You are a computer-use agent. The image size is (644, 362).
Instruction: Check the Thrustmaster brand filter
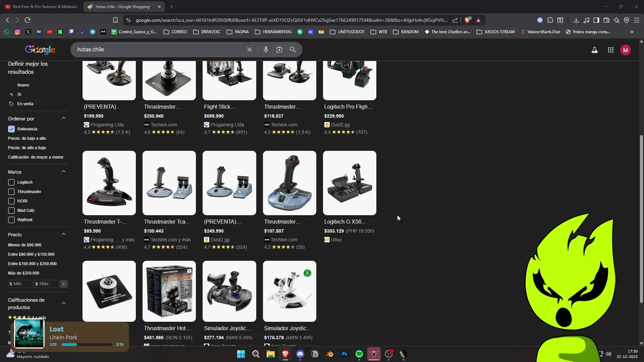12,192
